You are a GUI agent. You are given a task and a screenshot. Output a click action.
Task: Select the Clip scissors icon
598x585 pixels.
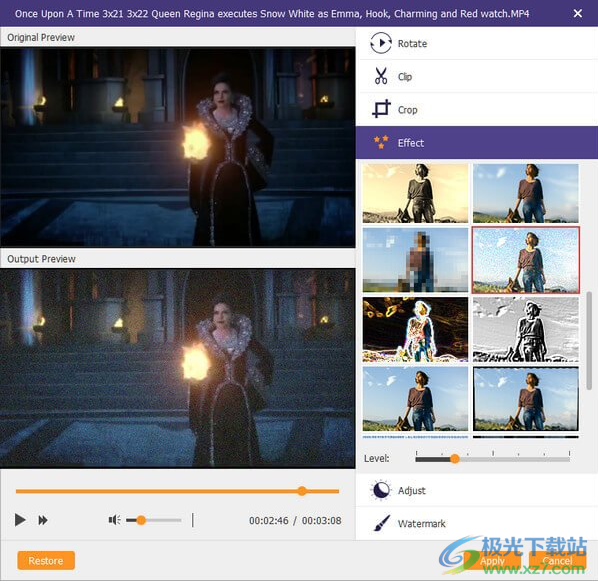coord(381,76)
